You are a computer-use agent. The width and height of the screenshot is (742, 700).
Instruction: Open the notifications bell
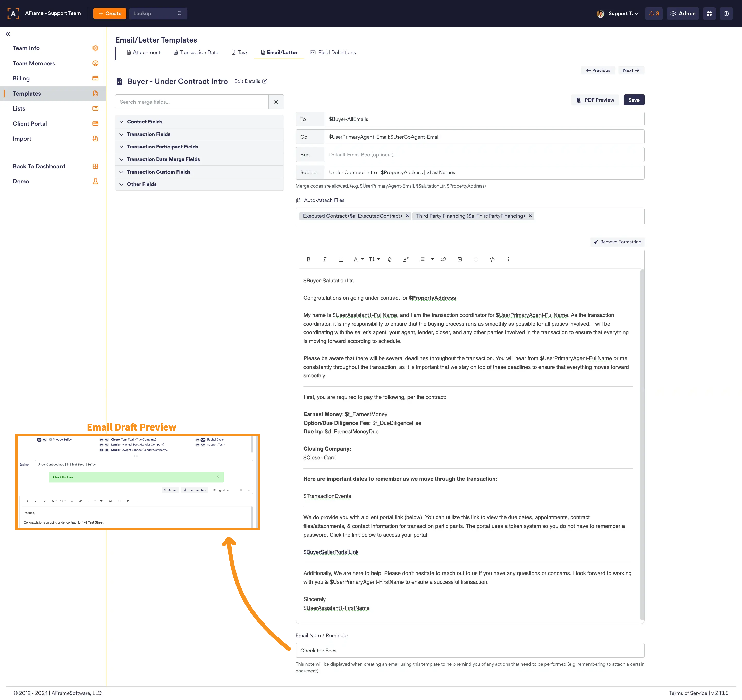pyautogui.click(x=653, y=13)
